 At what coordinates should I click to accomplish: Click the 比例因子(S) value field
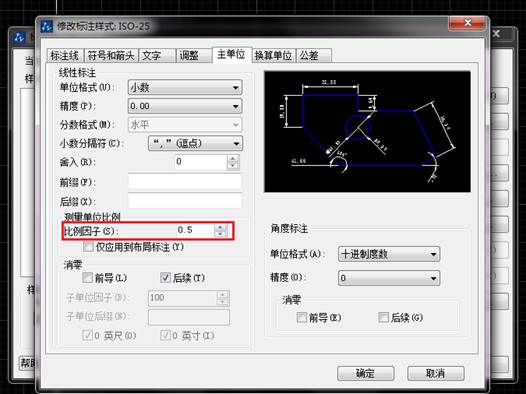[195, 230]
